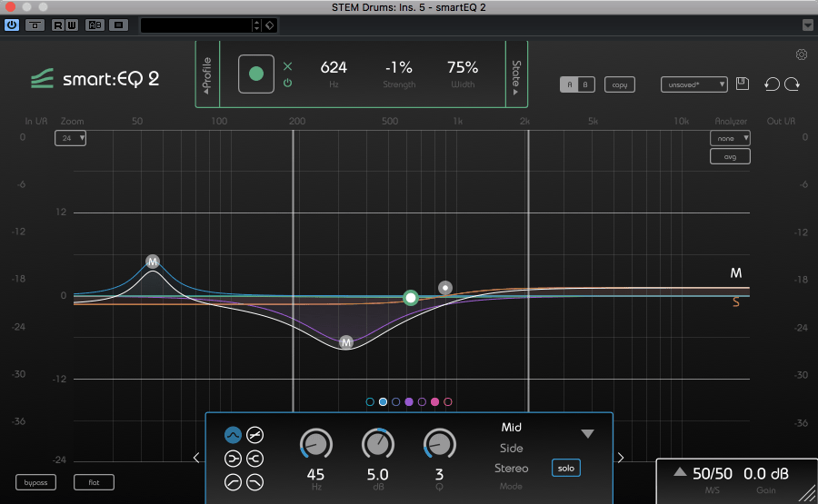Select Mid mode

pyautogui.click(x=511, y=428)
